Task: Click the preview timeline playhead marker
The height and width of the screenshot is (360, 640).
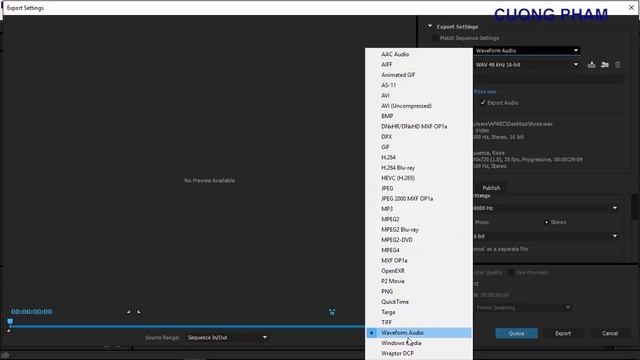Action: [x=10, y=322]
